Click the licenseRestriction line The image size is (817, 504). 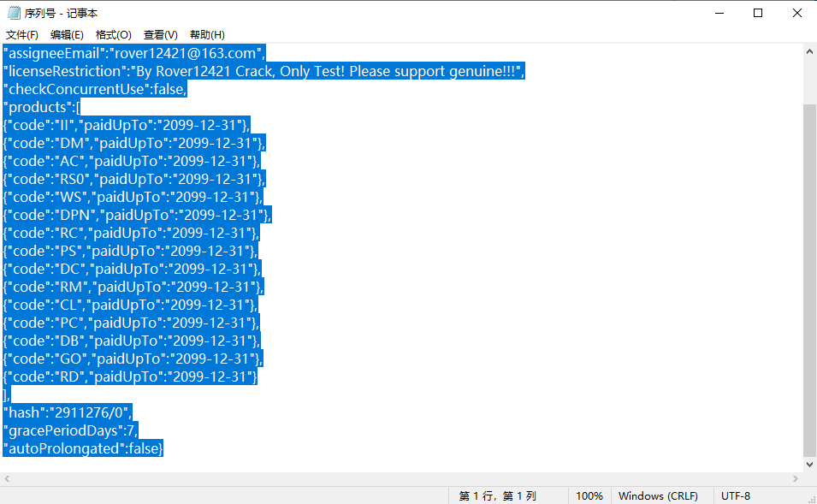click(x=263, y=71)
